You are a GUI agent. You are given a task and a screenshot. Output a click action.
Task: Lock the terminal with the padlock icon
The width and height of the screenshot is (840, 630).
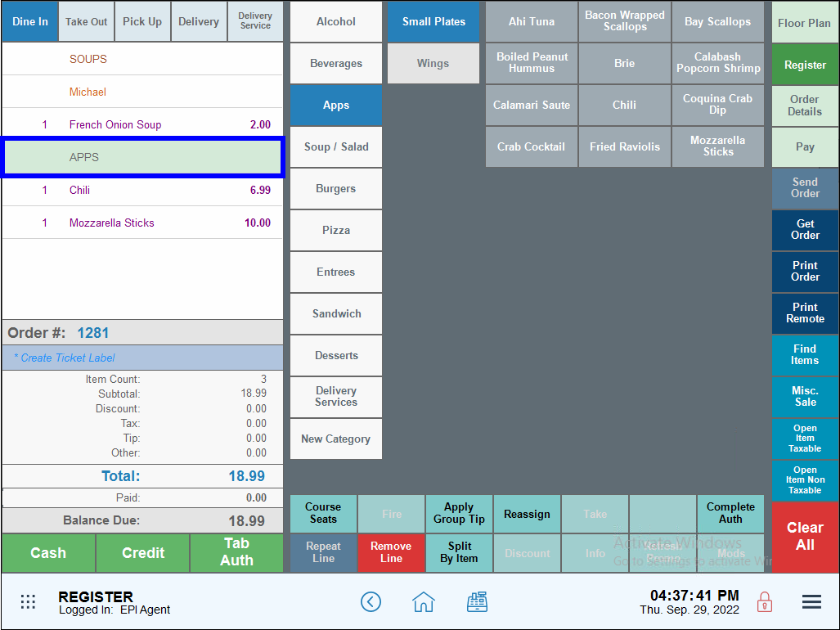pyautogui.click(x=765, y=601)
